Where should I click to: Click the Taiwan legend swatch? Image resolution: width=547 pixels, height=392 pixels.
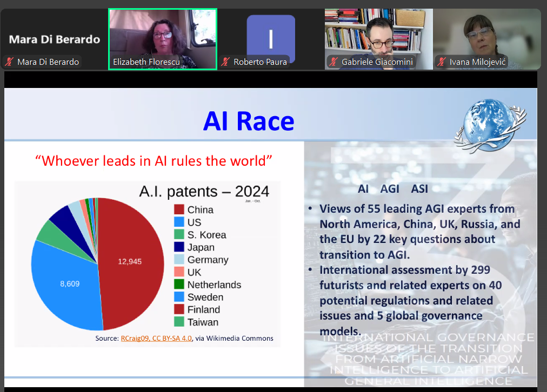[x=179, y=322]
